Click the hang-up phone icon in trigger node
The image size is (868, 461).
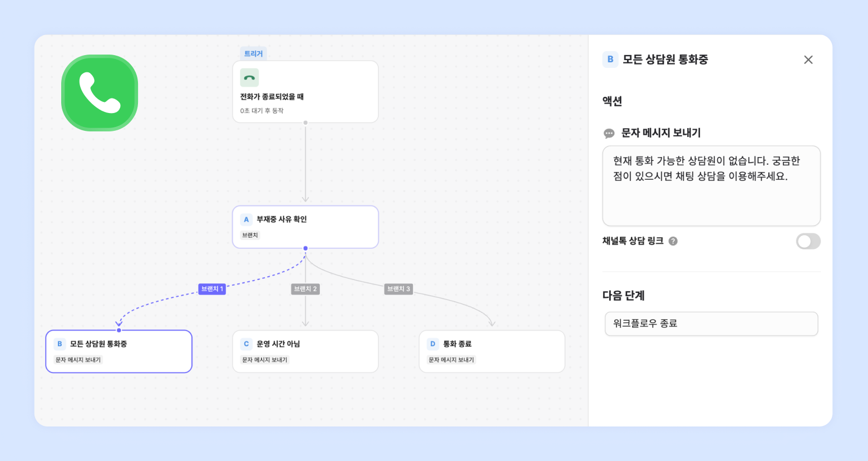pos(249,77)
